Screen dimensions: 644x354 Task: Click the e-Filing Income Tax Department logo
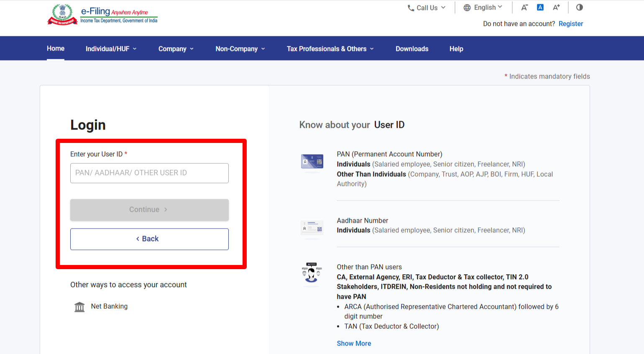(102, 14)
